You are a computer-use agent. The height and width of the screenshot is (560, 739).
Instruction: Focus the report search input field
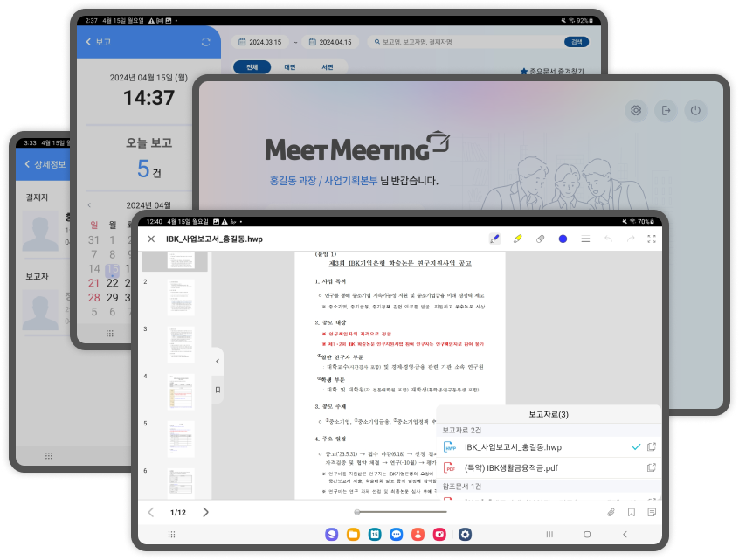(x=466, y=42)
